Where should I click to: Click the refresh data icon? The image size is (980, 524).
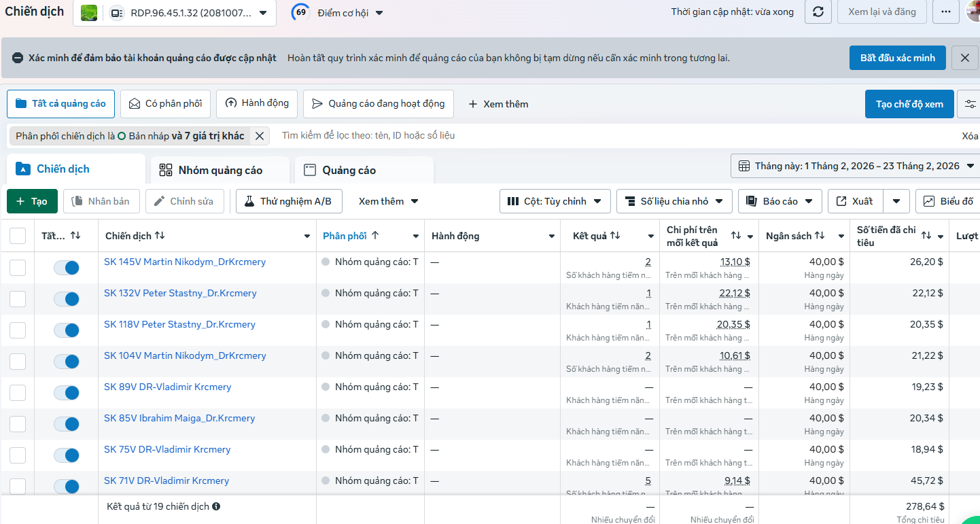coord(818,12)
